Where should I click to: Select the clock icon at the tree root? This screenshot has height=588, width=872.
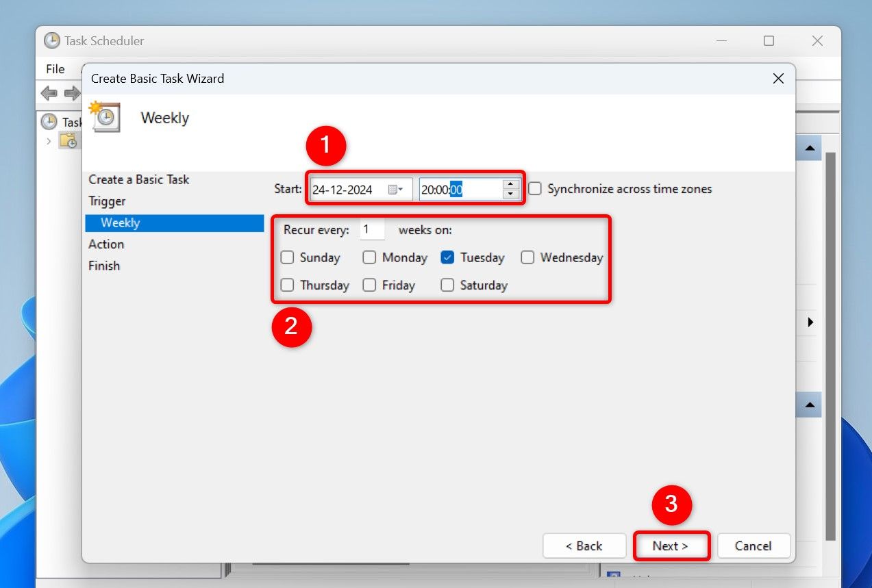[x=49, y=122]
